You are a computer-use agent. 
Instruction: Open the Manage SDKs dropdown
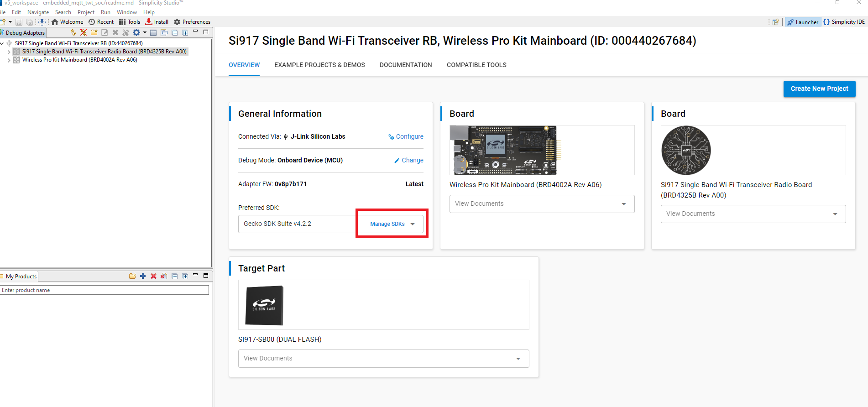(392, 224)
